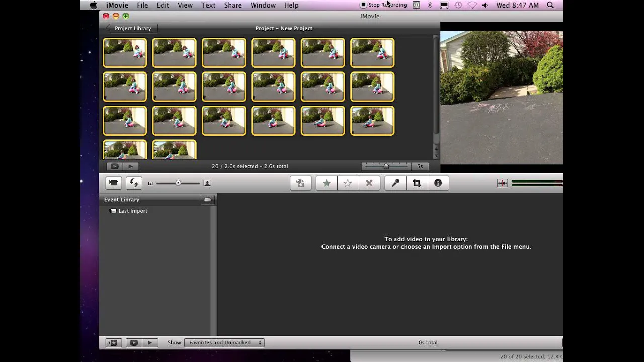
Task: Click the script menu icon beside Bluetooth
Action: 416,5
